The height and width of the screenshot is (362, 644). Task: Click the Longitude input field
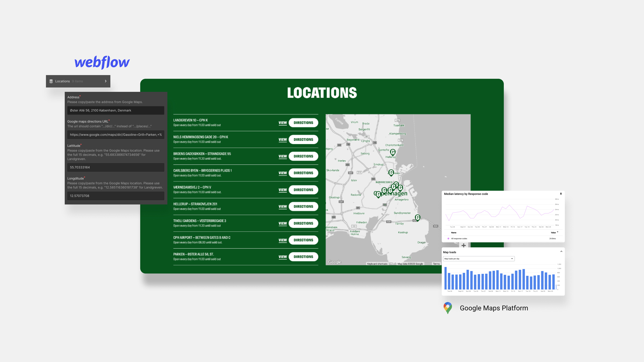[115, 195]
